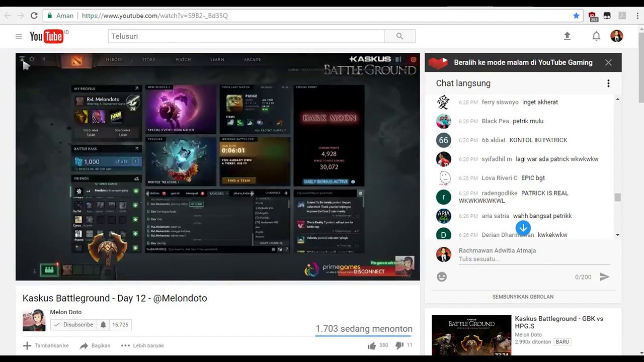This screenshot has width=644, height=362.
Task: Open the red extension icon showing 292
Action: point(593,16)
